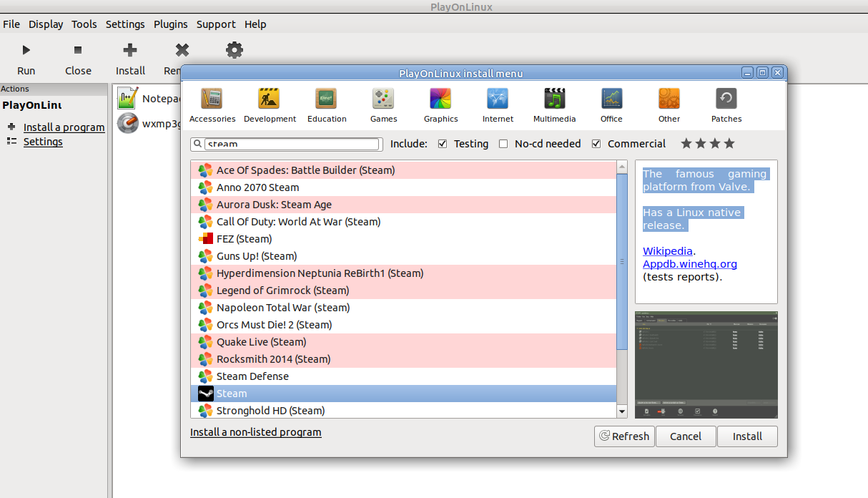868x498 pixels.
Task: Open the Education category
Action: [x=327, y=104]
